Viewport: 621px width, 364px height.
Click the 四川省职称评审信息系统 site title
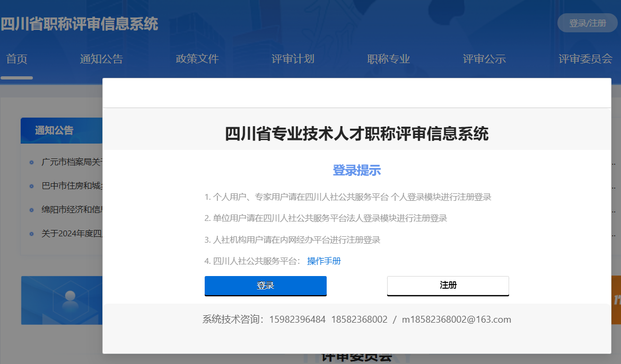tap(79, 24)
